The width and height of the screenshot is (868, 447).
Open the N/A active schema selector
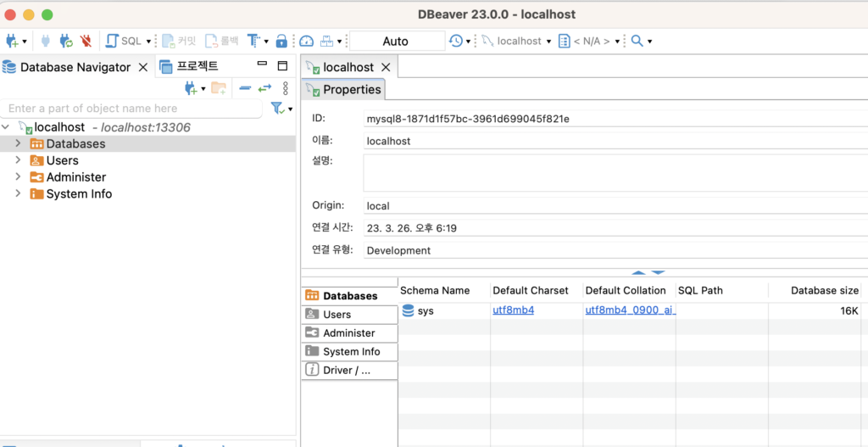click(x=588, y=41)
